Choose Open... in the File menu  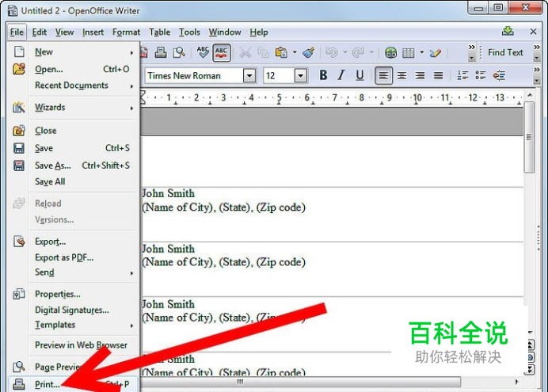[x=74, y=69]
